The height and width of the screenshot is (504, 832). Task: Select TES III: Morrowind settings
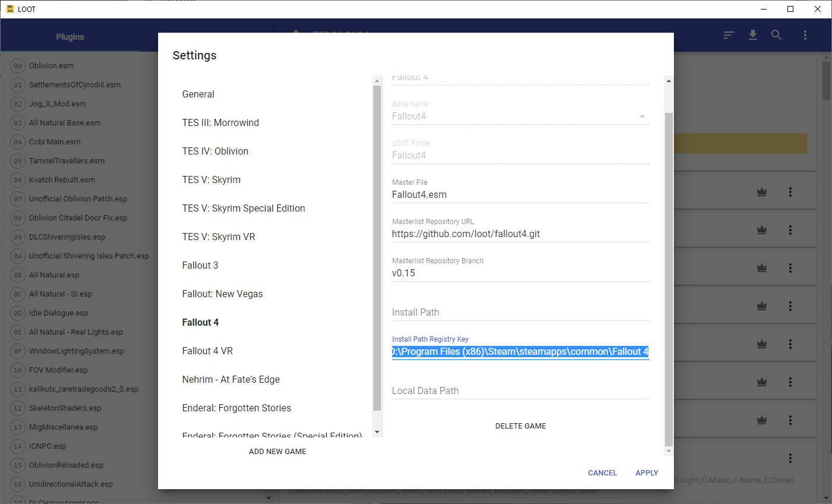tap(220, 122)
